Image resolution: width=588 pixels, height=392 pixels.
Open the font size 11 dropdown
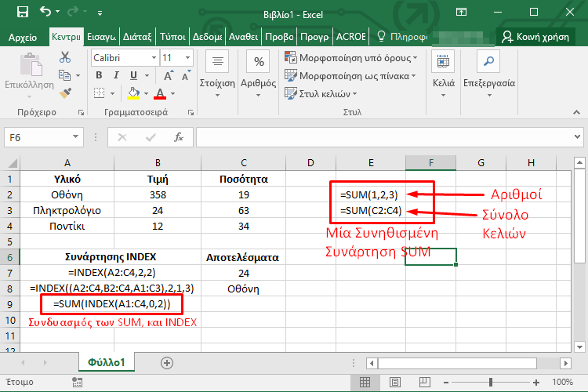coord(187,58)
